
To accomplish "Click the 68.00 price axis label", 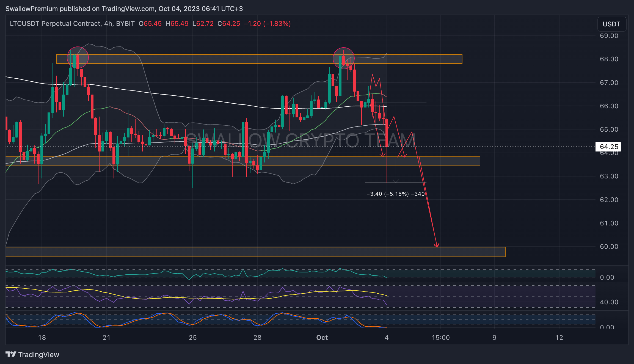I will (x=609, y=59).
